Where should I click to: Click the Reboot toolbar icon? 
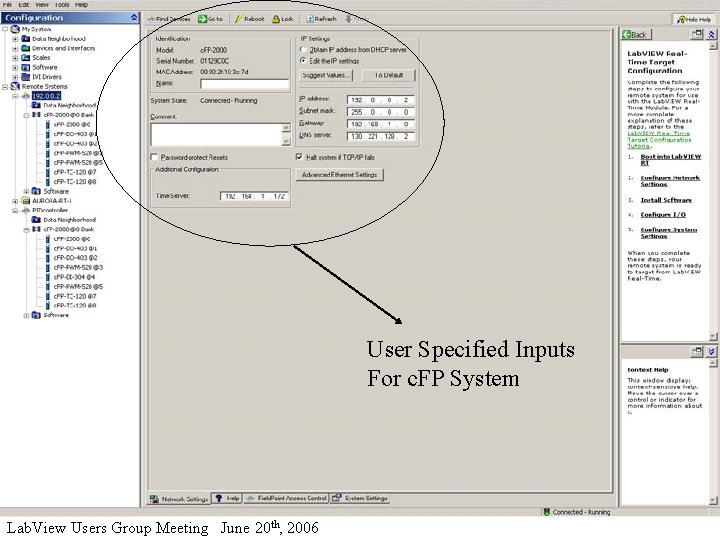pyautogui.click(x=238, y=19)
